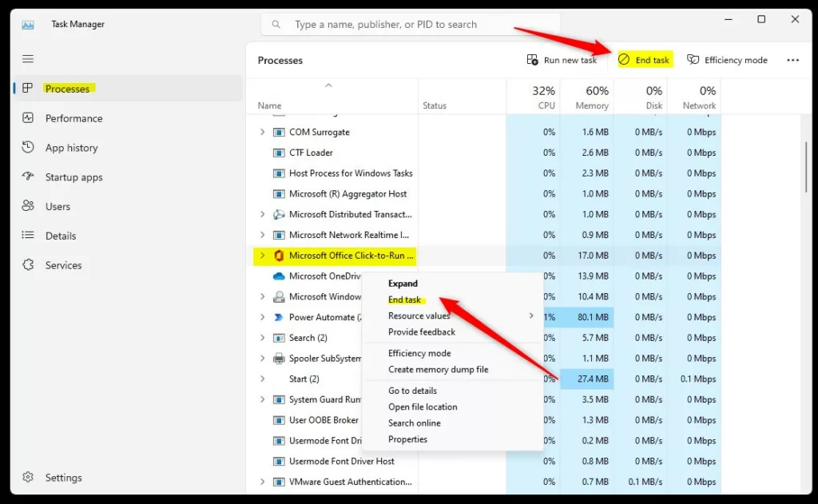Click the process search input field
Image resolution: width=818 pixels, height=504 pixels.
click(411, 25)
